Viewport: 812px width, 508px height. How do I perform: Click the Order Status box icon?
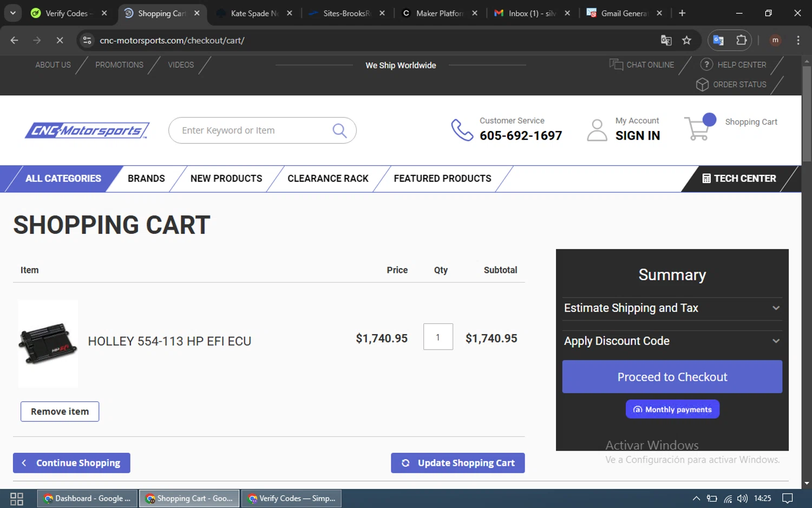tap(702, 84)
